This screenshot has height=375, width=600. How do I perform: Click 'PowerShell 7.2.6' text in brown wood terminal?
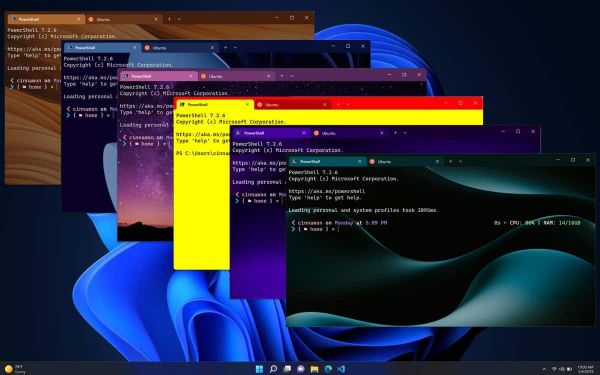click(x=32, y=30)
